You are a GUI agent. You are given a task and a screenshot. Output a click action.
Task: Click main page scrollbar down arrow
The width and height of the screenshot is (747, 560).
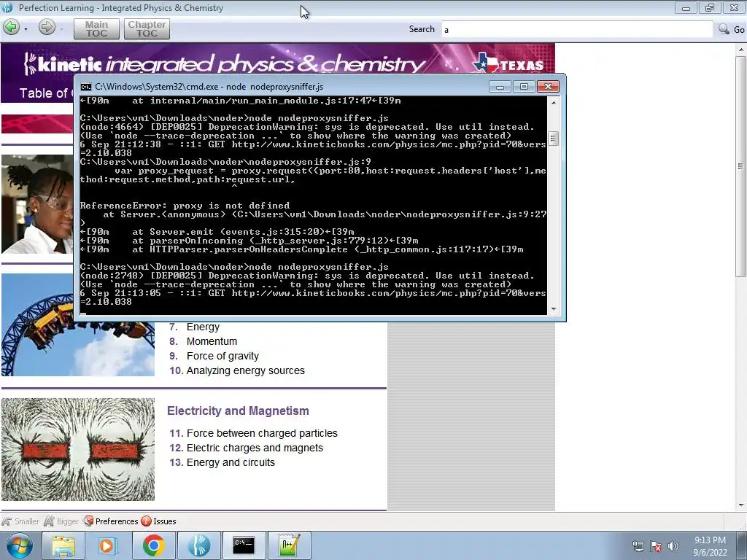click(741, 505)
